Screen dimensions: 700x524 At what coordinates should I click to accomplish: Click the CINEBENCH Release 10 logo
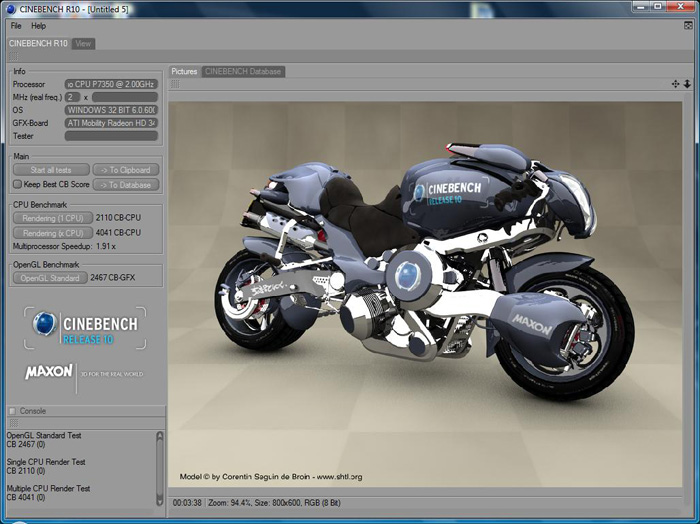click(x=85, y=328)
